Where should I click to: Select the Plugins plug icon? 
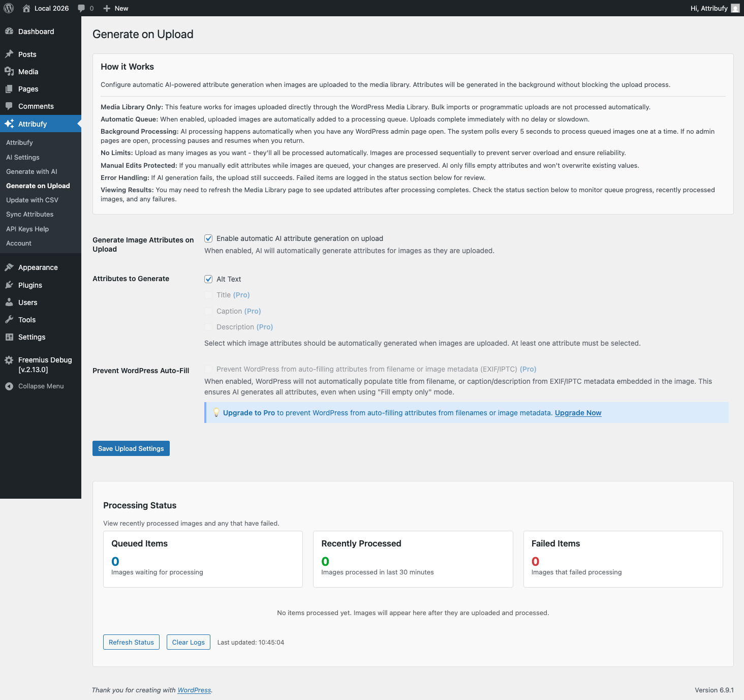point(10,285)
